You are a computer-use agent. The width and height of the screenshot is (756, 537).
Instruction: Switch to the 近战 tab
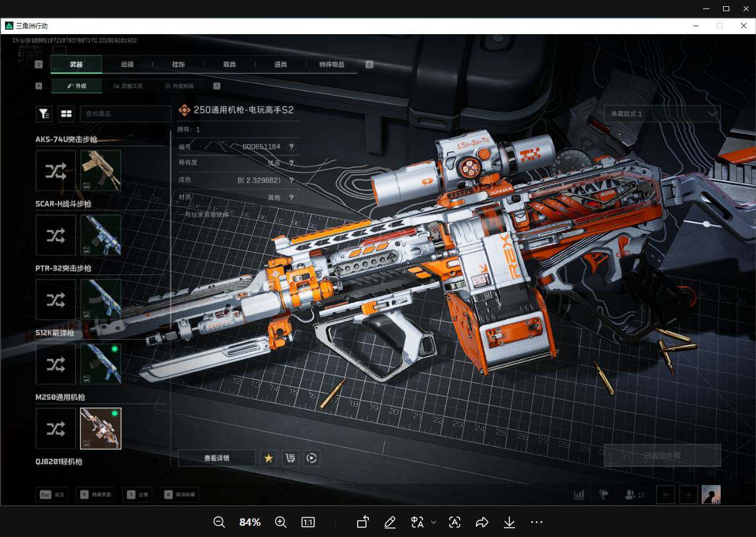click(127, 64)
